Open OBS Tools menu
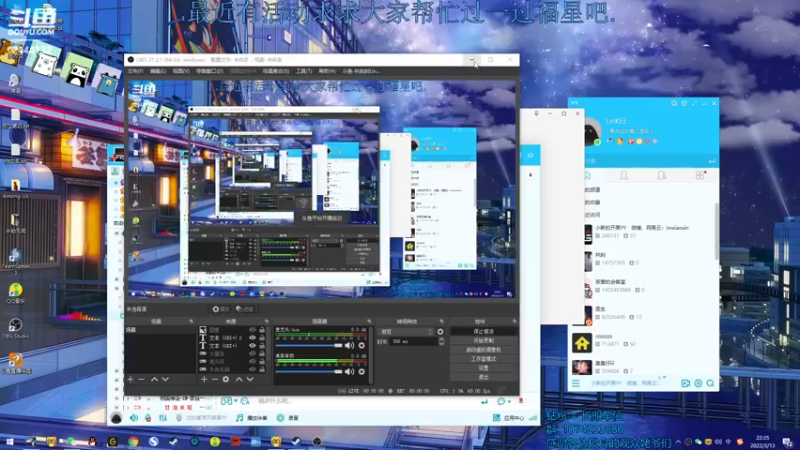This screenshot has width=800, height=450. tap(304, 71)
